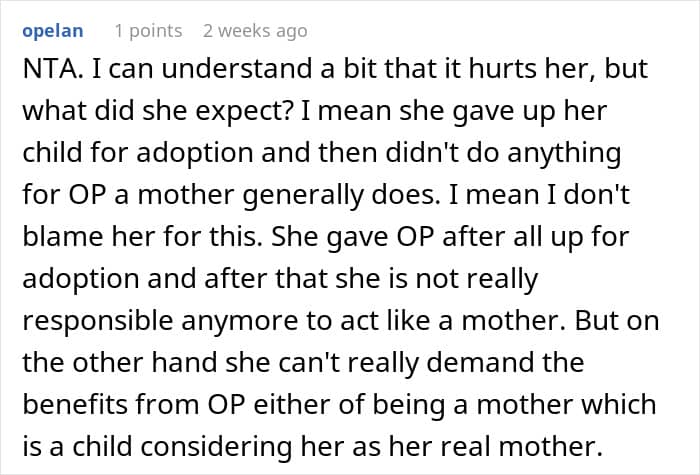Click the words 'But on' ending the line
700x475 pixels.
tap(617, 321)
